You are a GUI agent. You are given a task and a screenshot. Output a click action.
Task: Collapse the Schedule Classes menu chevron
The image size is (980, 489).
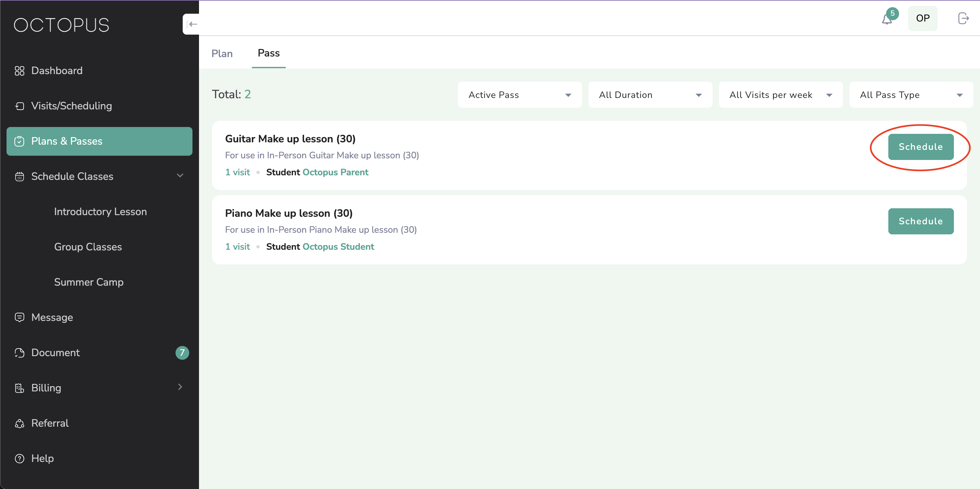point(180,176)
